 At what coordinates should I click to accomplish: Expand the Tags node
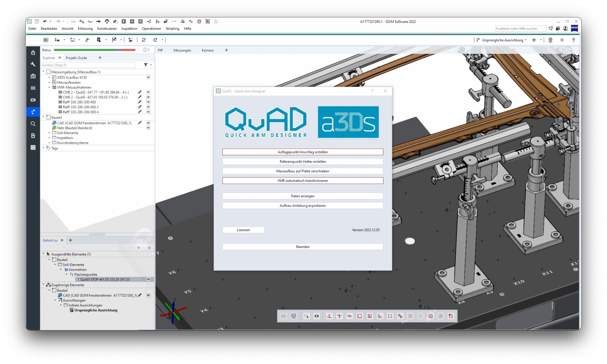click(x=43, y=148)
